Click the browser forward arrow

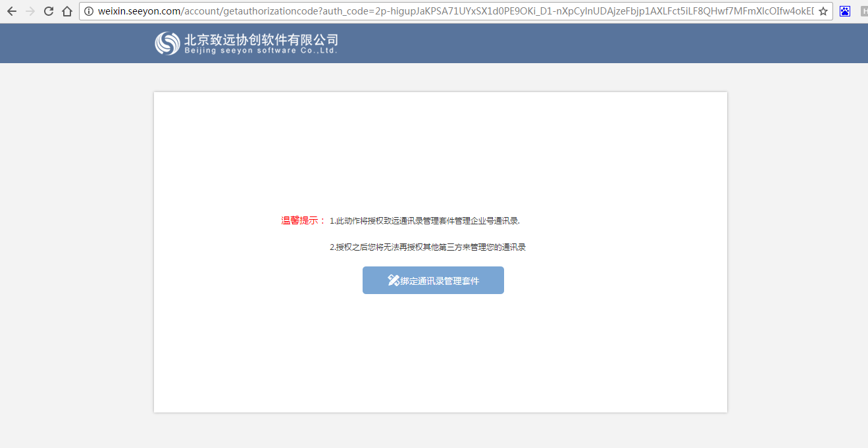(x=30, y=11)
